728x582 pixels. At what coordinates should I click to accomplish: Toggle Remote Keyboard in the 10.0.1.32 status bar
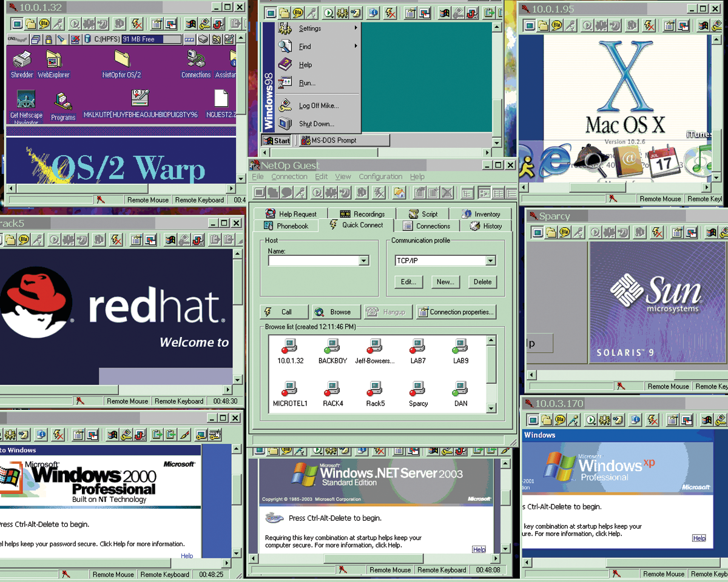(x=200, y=199)
